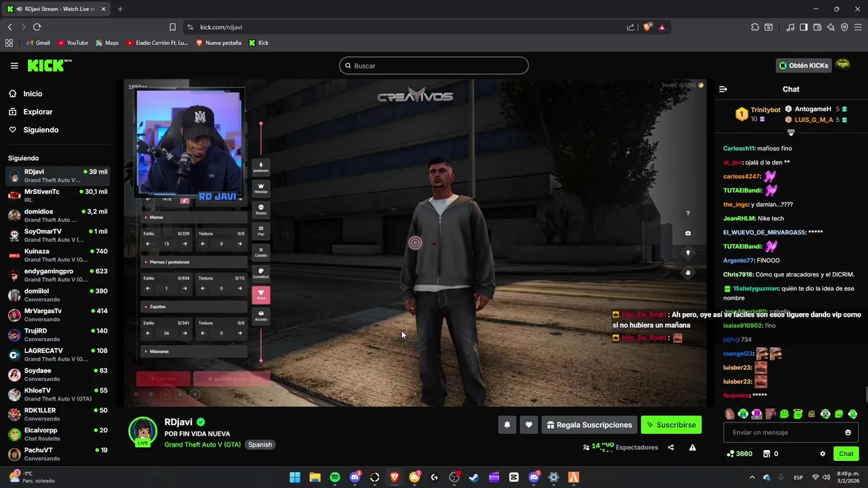
Task: Open Windows Start menu
Action: (295, 477)
